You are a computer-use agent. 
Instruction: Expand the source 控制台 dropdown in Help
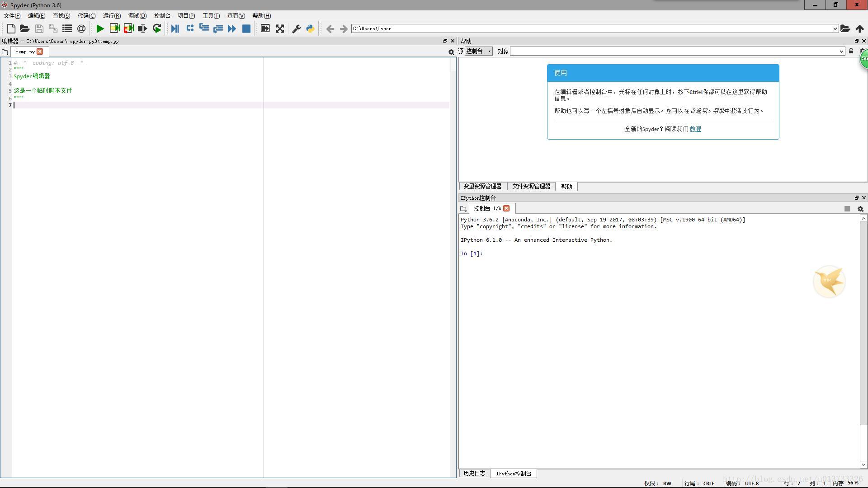pyautogui.click(x=479, y=51)
